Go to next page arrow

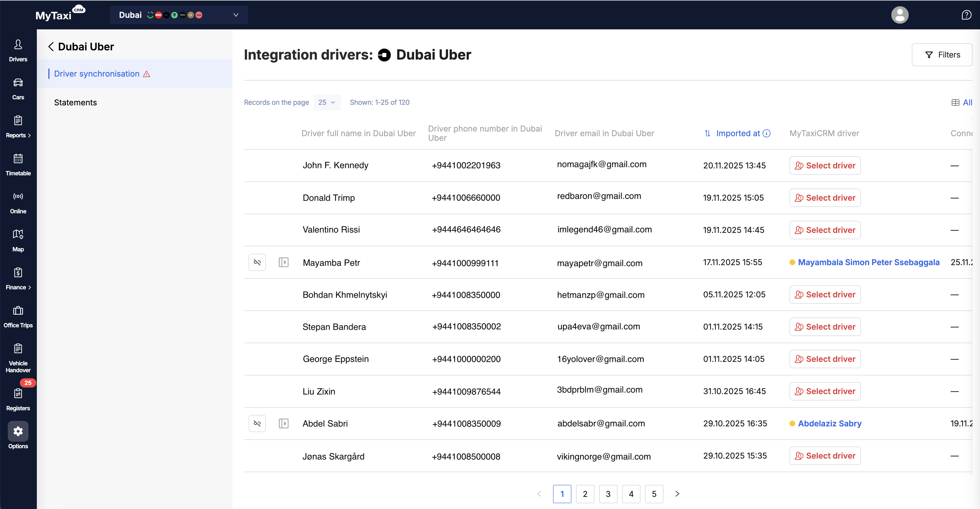pos(677,494)
